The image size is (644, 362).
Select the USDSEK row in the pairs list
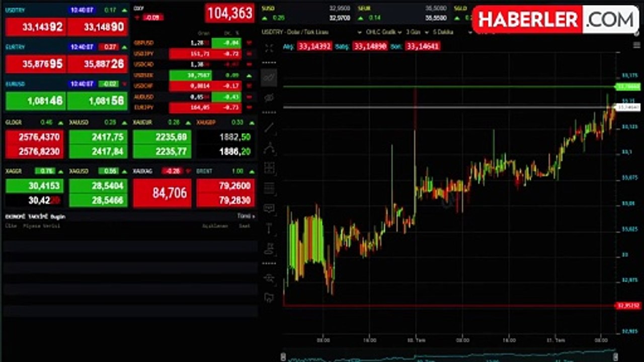click(x=193, y=75)
